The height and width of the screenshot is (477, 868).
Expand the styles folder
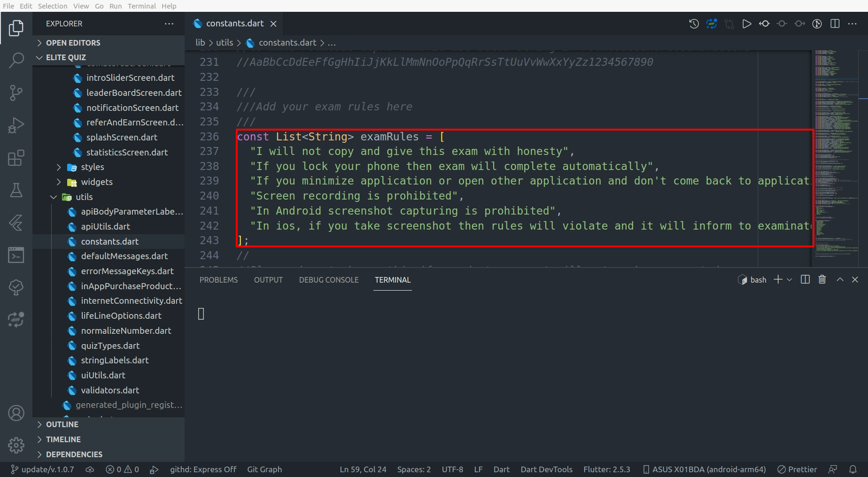click(92, 167)
